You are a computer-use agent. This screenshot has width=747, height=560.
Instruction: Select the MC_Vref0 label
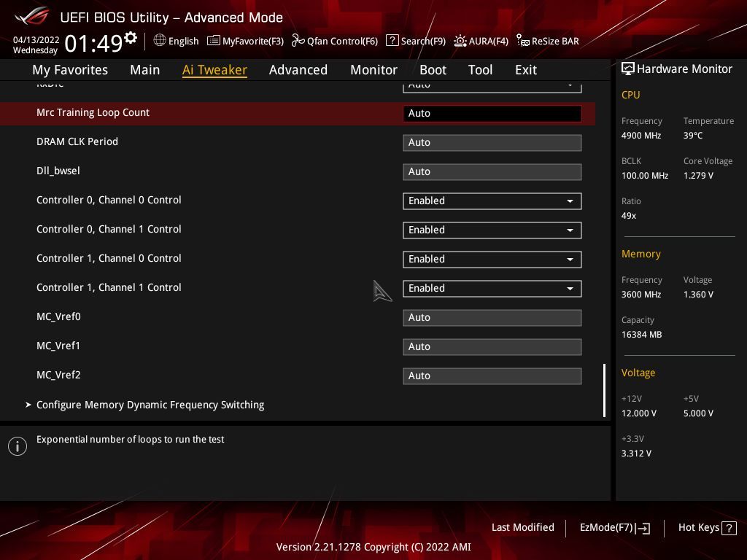(x=58, y=316)
